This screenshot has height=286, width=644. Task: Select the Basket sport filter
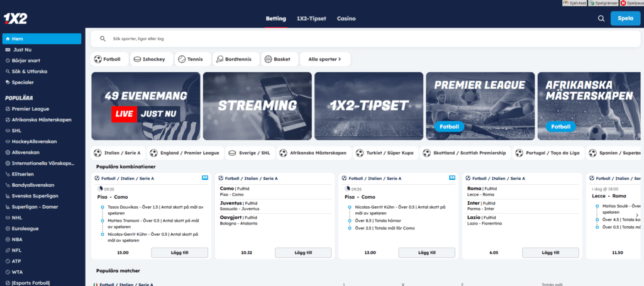pyautogui.click(x=277, y=59)
